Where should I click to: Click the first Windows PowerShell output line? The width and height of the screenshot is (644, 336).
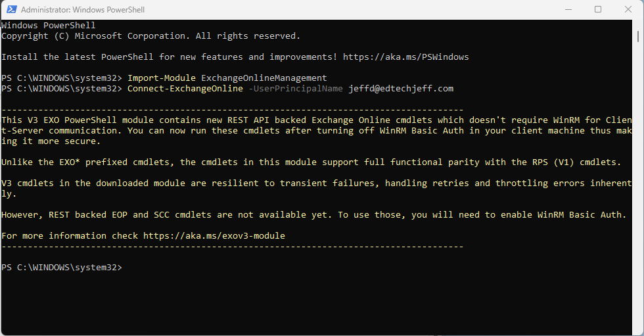pyautogui.click(x=49, y=26)
